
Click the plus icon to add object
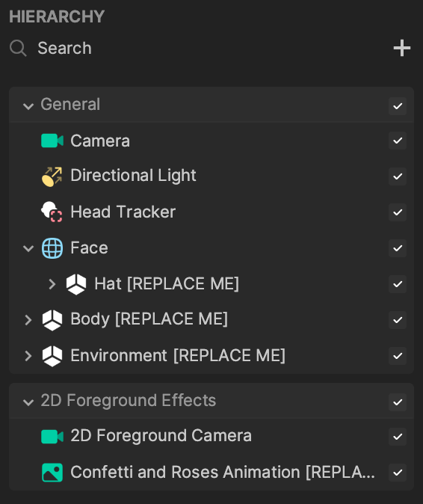(x=402, y=48)
